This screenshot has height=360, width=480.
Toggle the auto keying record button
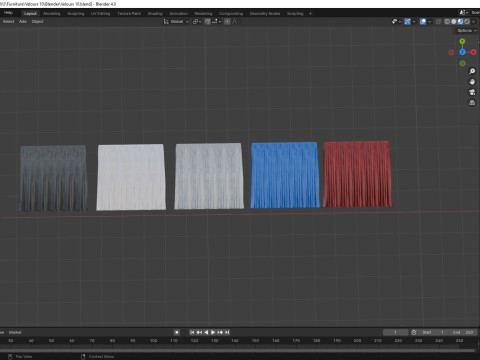[x=177, y=332]
